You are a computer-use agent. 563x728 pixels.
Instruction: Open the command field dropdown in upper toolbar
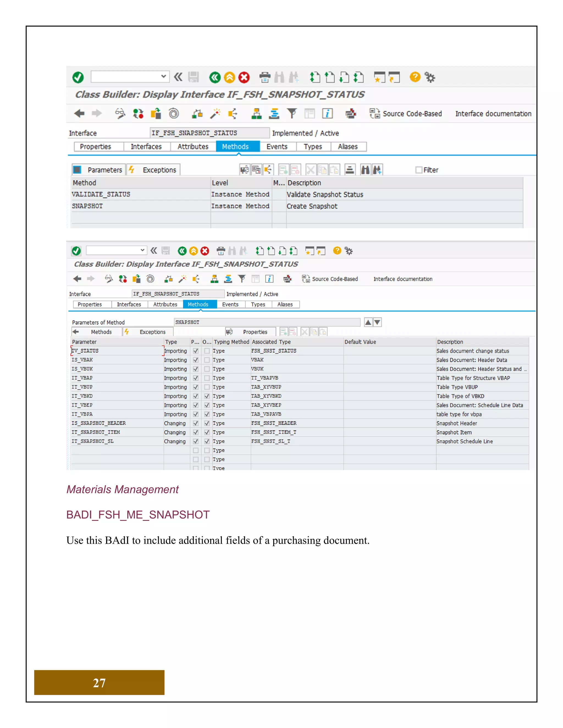coord(164,76)
